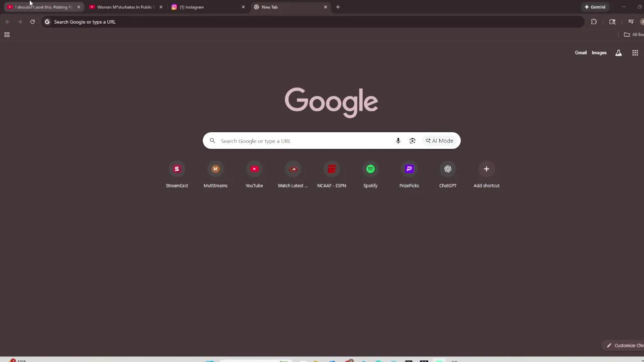
Task: Open the StreamEast shortcut
Action: tap(177, 175)
